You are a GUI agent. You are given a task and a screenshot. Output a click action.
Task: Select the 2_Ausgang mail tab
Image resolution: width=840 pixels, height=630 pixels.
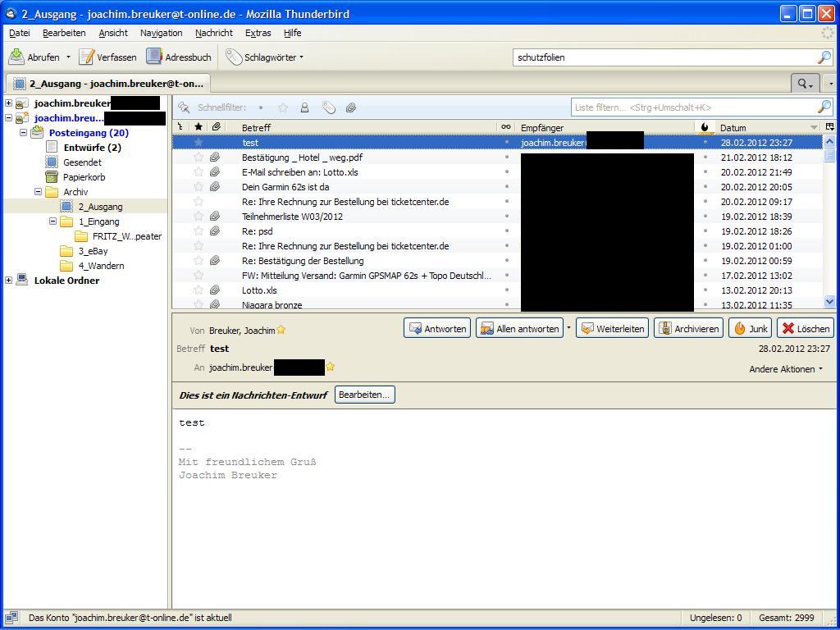[x=108, y=84]
